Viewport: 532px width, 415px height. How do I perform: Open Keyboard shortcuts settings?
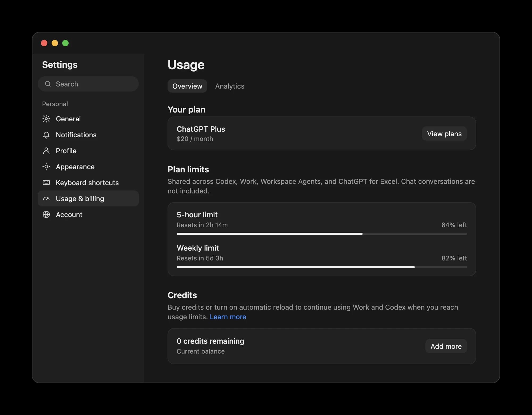(x=88, y=183)
